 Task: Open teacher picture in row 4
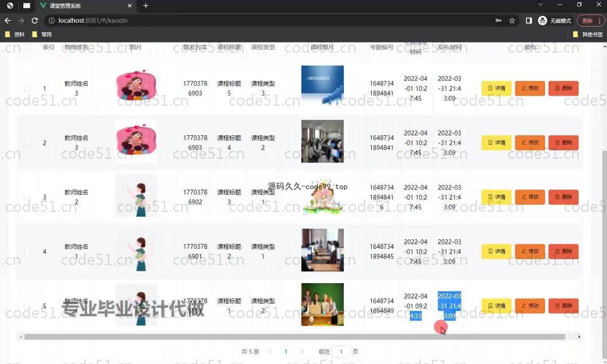tap(136, 250)
